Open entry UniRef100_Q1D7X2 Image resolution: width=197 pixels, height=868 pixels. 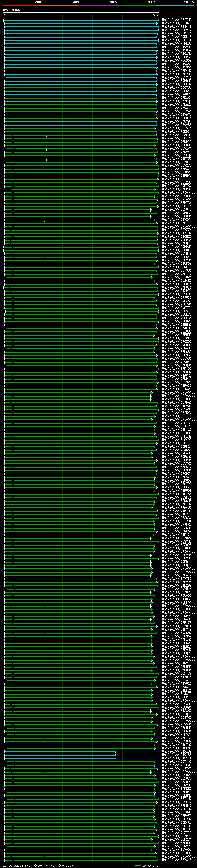177,423
